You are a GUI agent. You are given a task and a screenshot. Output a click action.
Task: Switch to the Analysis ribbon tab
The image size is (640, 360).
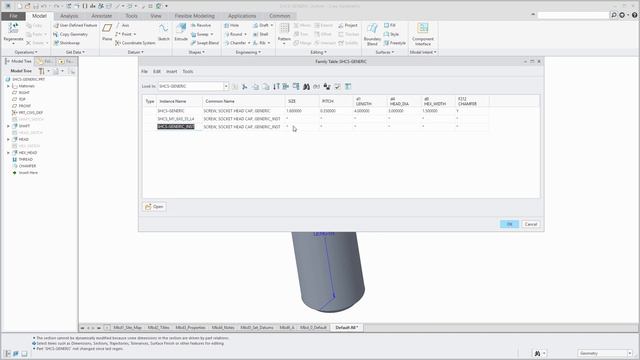click(x=69, y=16)
